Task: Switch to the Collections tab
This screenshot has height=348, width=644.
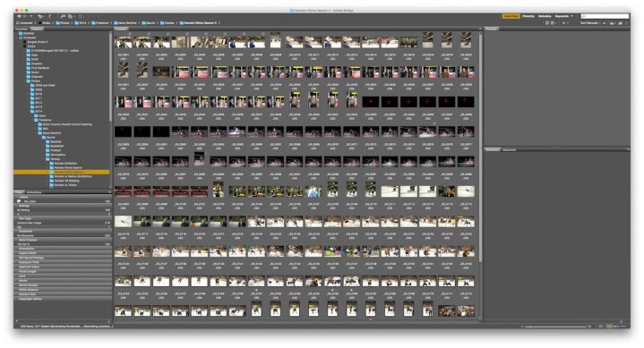Action: (x=34, y=192)
